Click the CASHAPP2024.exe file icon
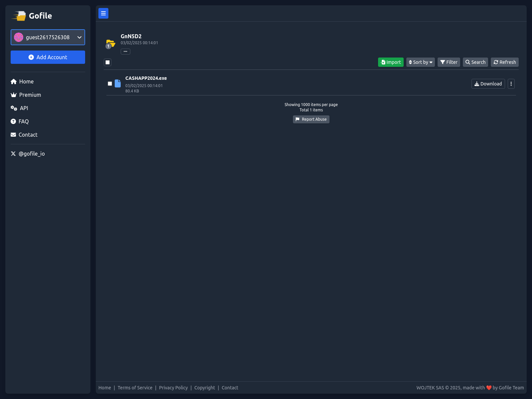The height and width of the screenshot is (399, 532). pos(118,83)
